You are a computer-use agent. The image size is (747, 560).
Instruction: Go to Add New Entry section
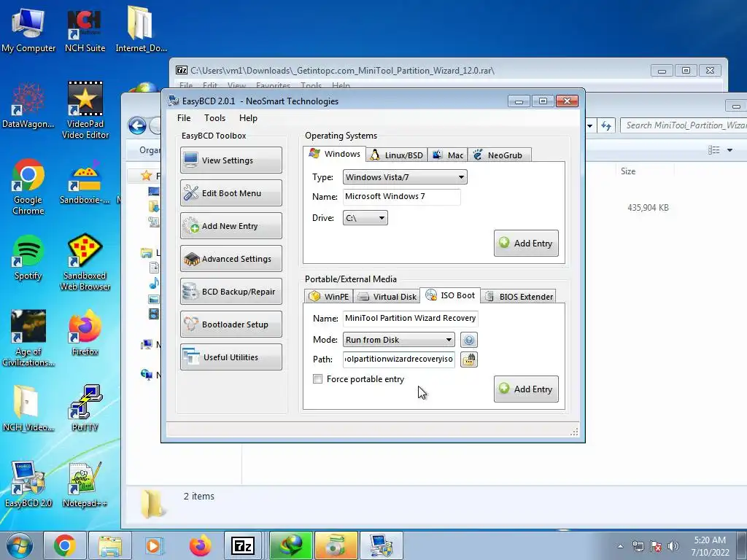[231, 226]
